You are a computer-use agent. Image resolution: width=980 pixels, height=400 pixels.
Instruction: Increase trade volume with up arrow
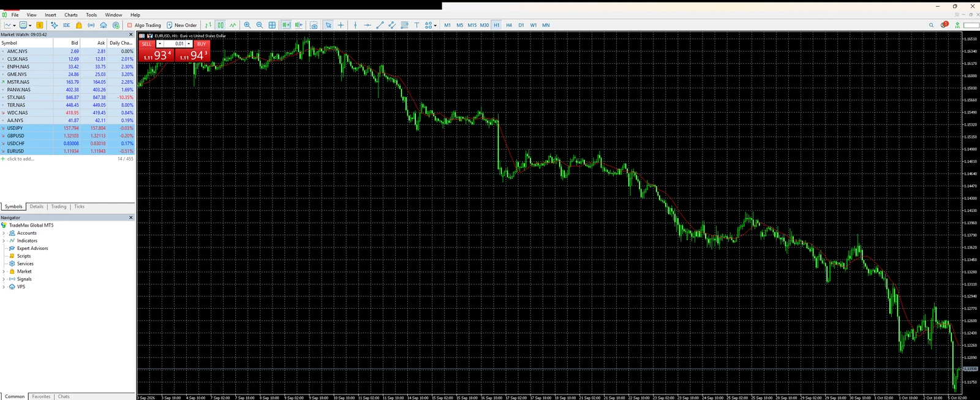(189, 44)
